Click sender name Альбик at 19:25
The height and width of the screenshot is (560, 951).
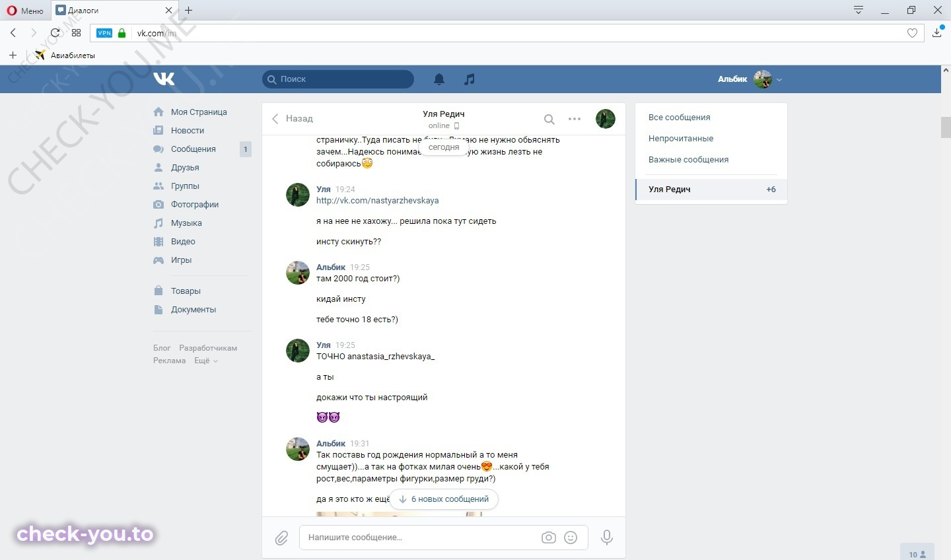click(x=331, y=267)
